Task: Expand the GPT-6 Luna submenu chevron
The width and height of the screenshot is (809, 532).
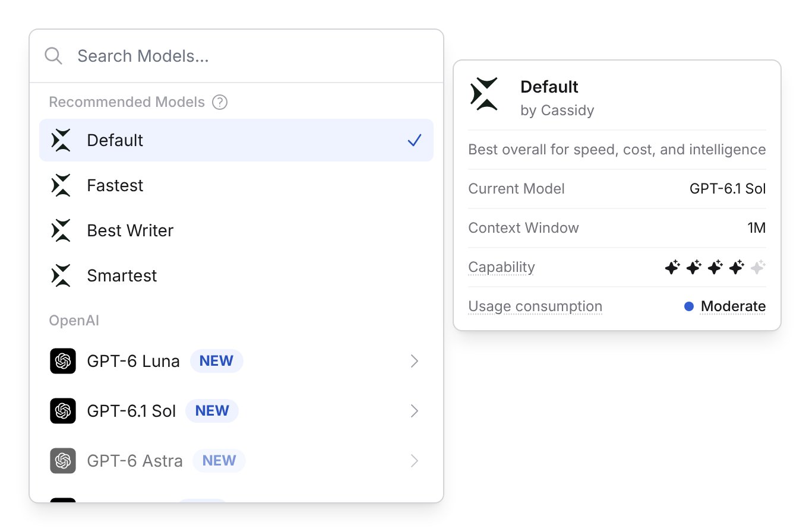Action: pos(415,361)
